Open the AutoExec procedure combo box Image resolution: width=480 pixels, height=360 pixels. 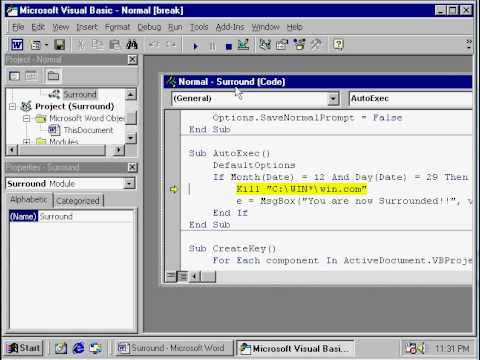click(411, 99)
